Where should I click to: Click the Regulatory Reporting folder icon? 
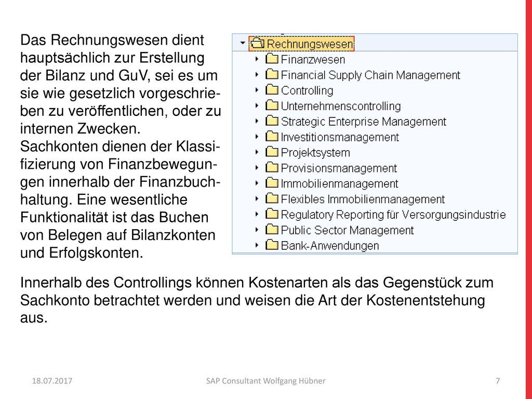[272, 214]
